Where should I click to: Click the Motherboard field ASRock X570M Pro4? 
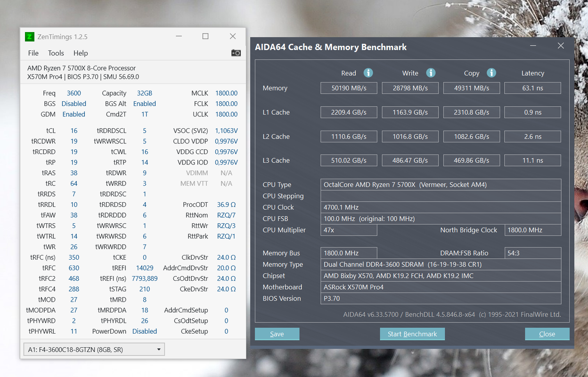click(441, 287)
